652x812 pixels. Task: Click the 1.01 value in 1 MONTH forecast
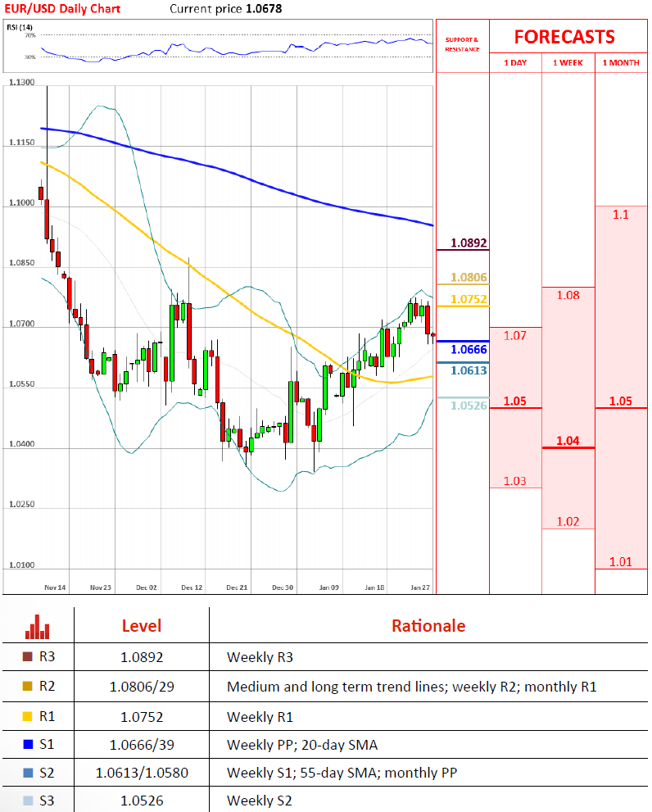point(620,562)
